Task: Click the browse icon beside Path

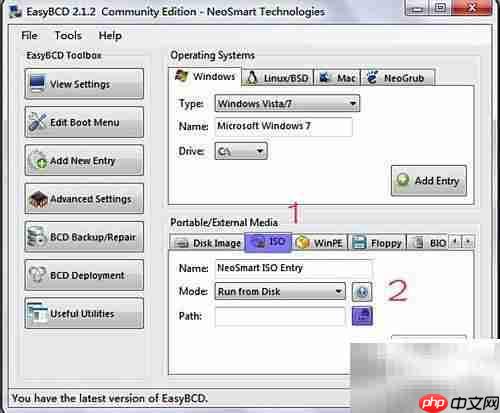Action: (362, 316)
